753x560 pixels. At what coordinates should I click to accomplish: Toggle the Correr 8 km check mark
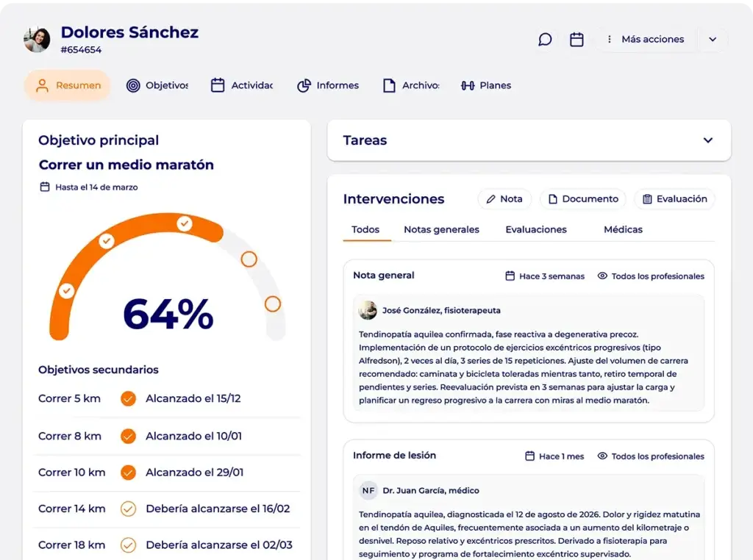[128, 436]
